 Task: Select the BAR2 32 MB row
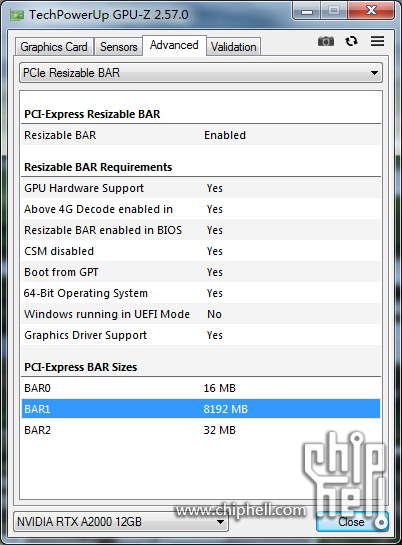(x=201, y=430)
